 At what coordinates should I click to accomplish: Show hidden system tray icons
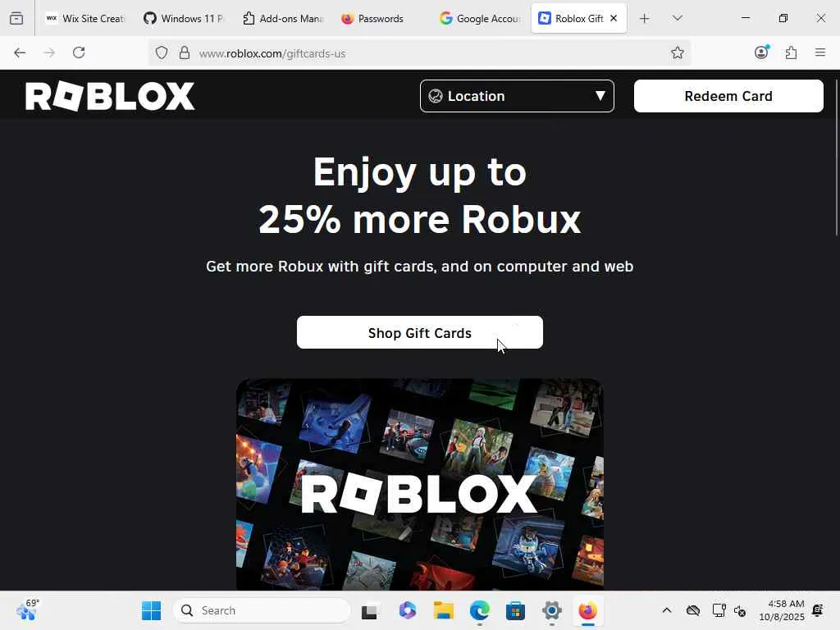(x=666, y=610)
